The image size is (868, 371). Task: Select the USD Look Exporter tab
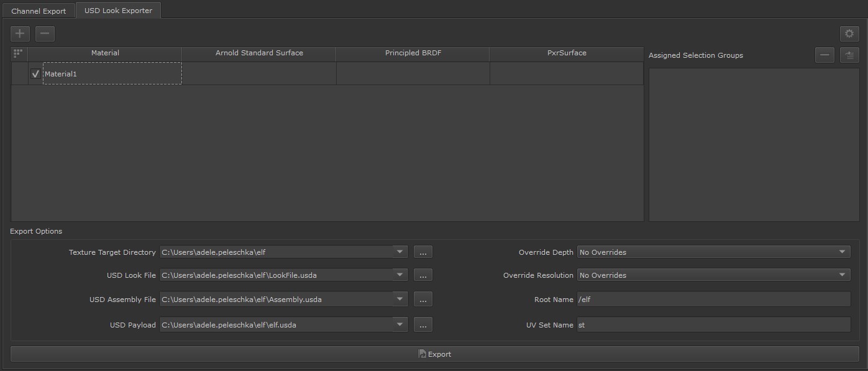(x=118, y=11)
